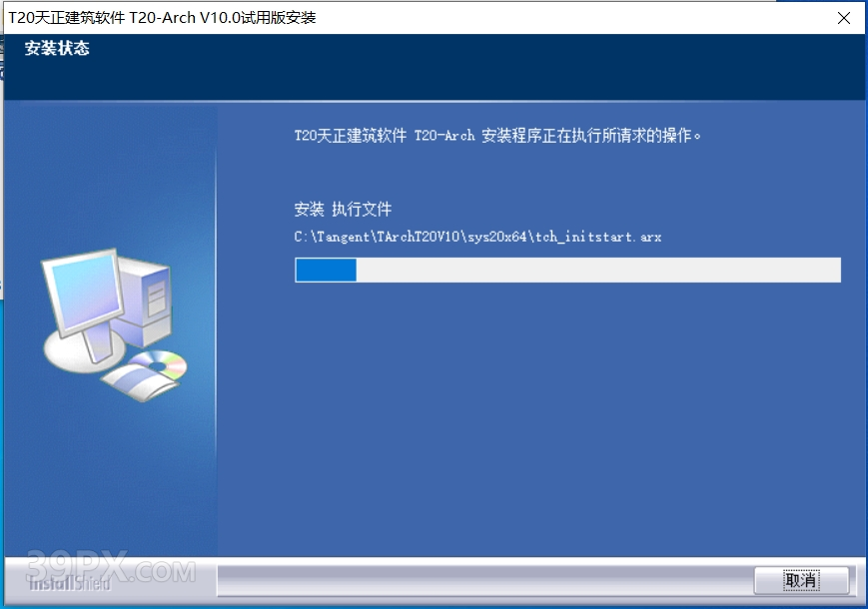Click the 安装 执行文件 status label
This screenshot has height=609, width=868.
click(x=343, y=209)
